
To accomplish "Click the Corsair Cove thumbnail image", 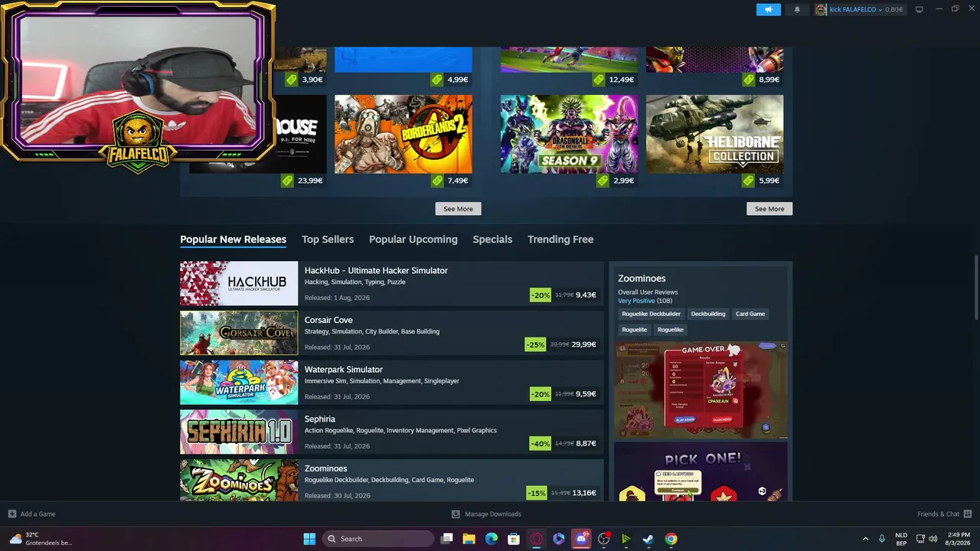I will point(239,333).
